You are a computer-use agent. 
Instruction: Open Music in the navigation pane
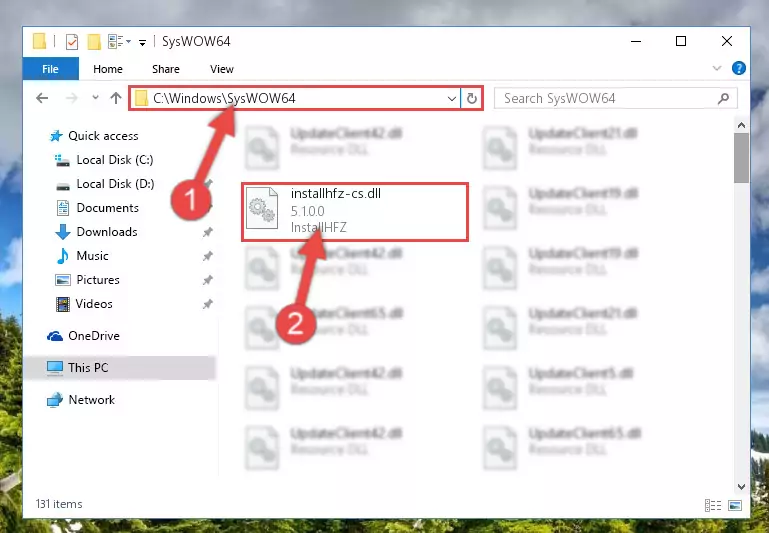tap(92, 256)
